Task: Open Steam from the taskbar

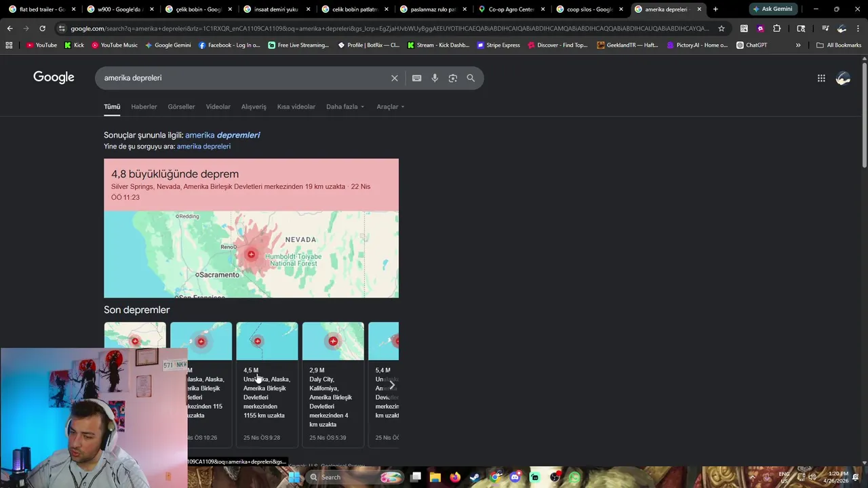Action: (x=475, y=477)
